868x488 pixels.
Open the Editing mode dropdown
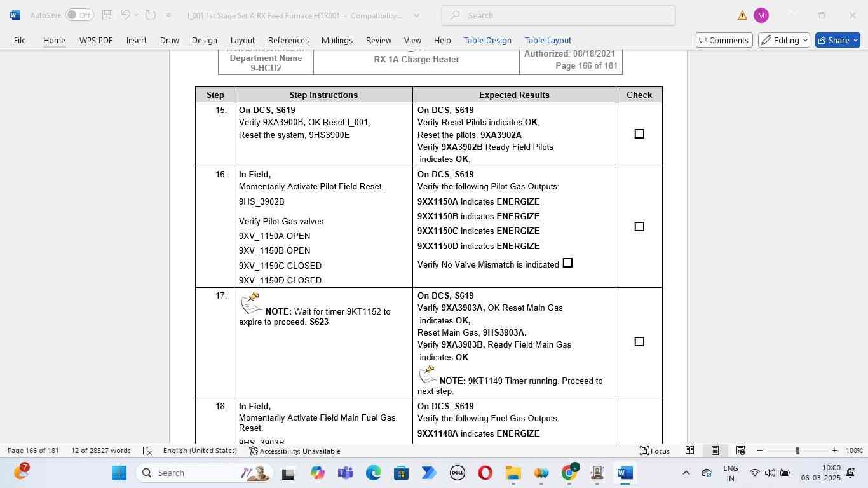coord(783,40)
